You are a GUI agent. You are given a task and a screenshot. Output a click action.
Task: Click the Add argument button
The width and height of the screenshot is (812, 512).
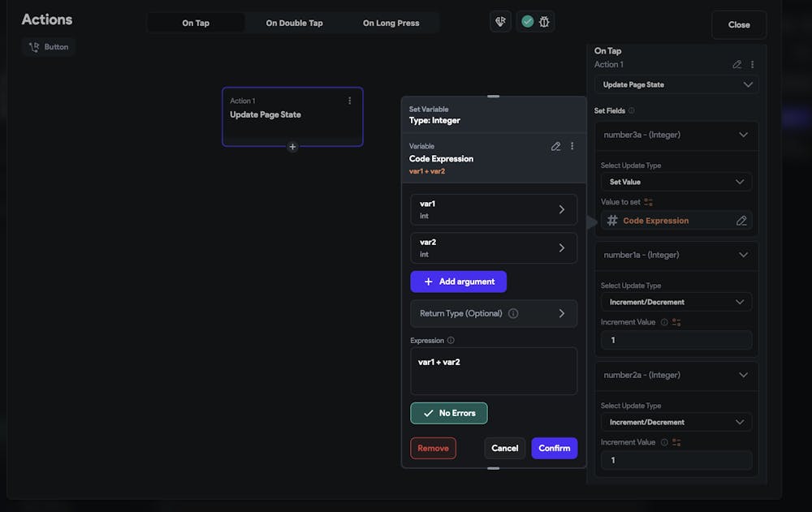pos(458,282)
